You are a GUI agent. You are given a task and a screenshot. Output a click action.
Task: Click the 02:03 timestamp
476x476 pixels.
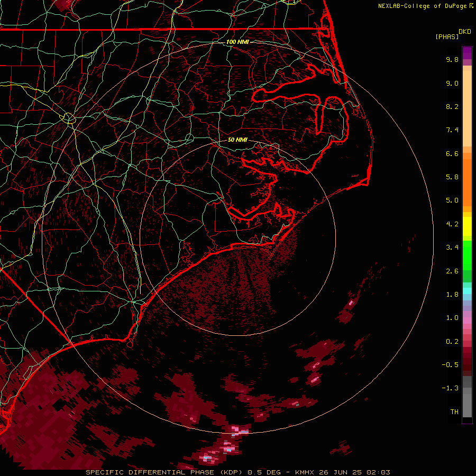point(378,472)
